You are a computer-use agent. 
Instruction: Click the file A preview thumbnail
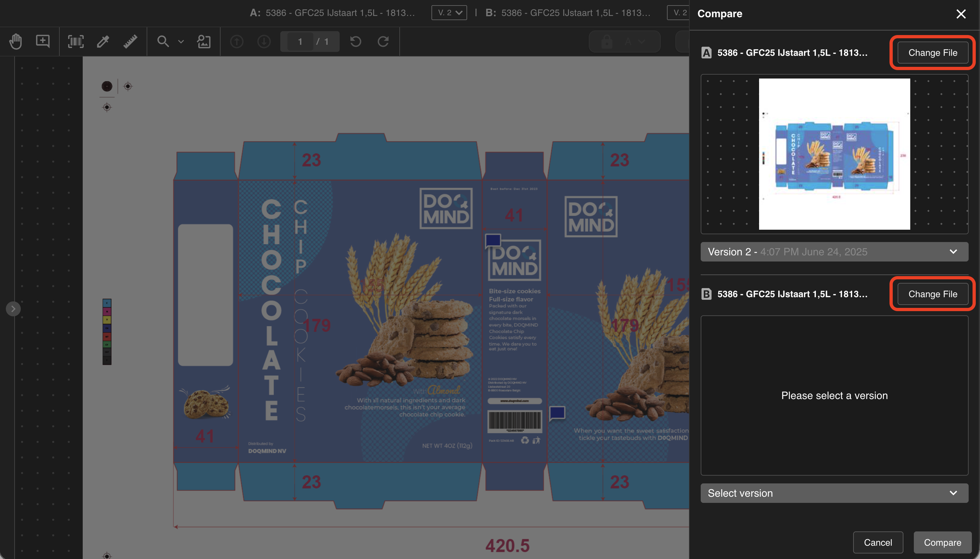(x=834, y=154)
